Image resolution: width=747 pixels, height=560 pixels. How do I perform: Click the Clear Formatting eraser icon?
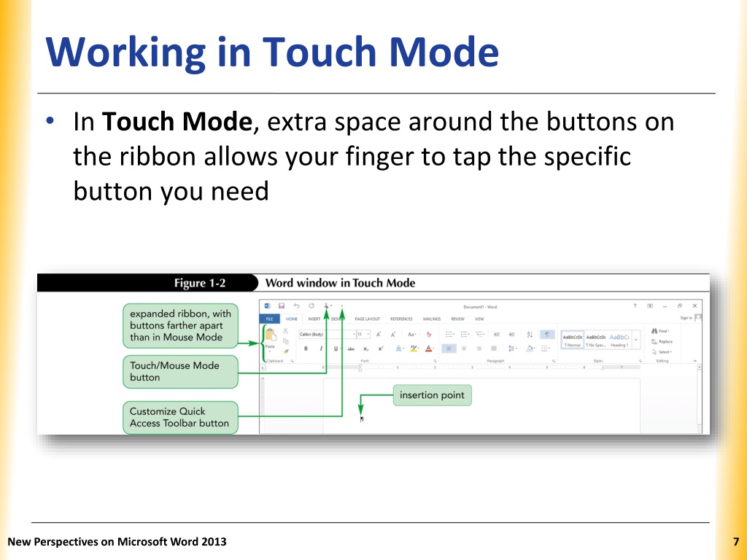[x=429, y=334]
